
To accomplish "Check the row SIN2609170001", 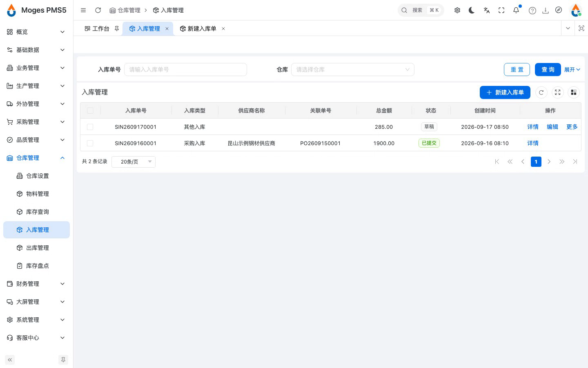I will (90, 127).
